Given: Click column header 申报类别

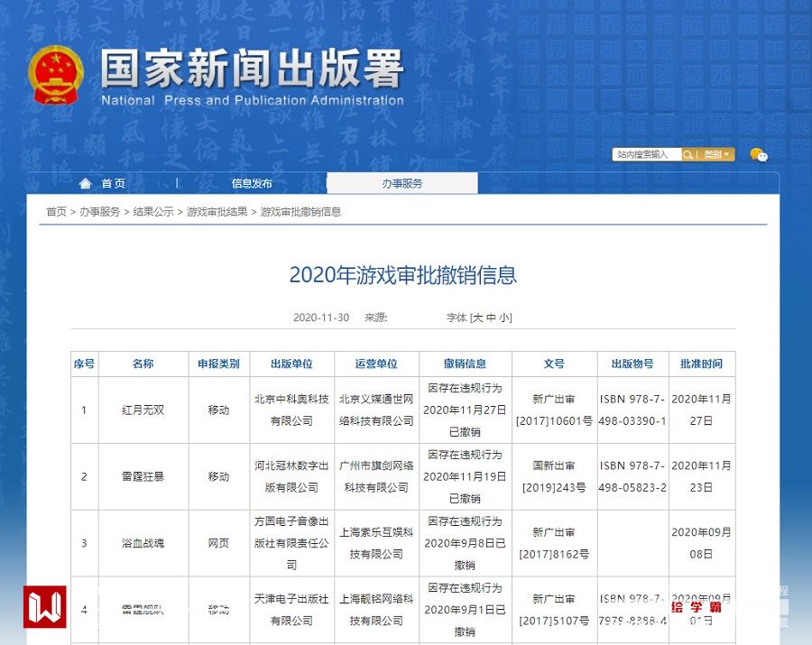Looking at the screenshot, I should tap(219, 364).
